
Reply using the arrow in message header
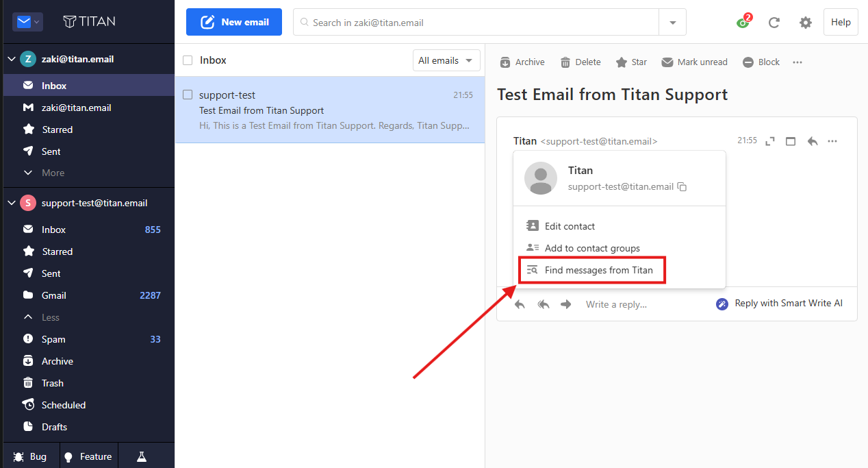813,141
